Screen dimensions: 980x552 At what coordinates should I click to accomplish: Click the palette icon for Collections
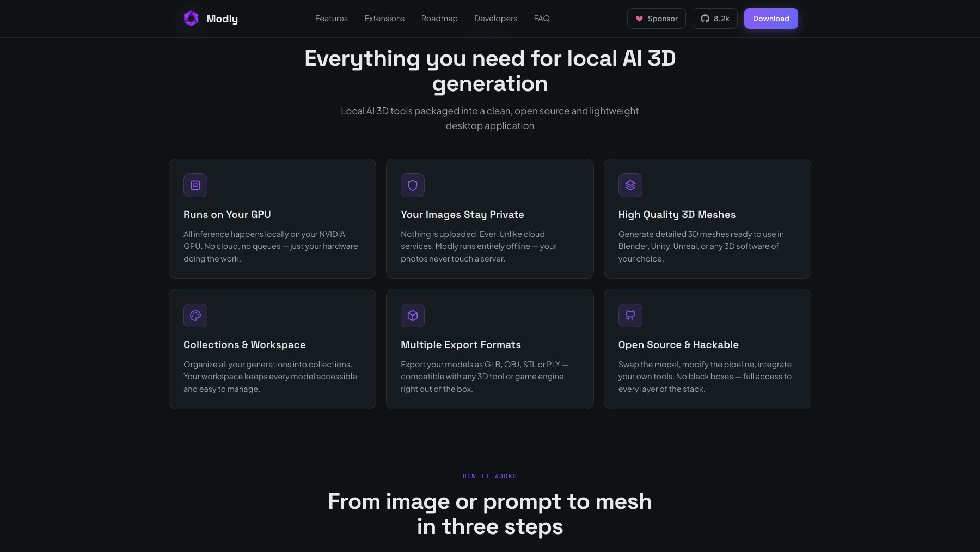pyautogui.click(x=195, y=316)
